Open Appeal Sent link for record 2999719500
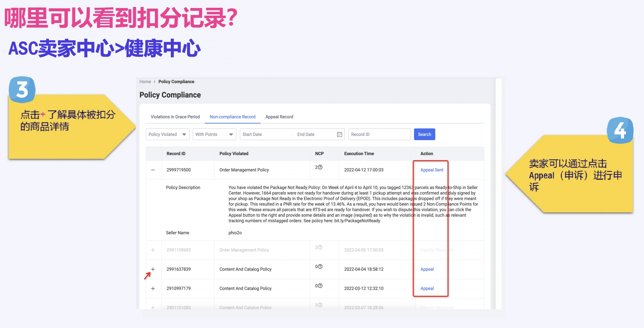The width and height of the screenshot is (644, 328). [x=432, y=170]
